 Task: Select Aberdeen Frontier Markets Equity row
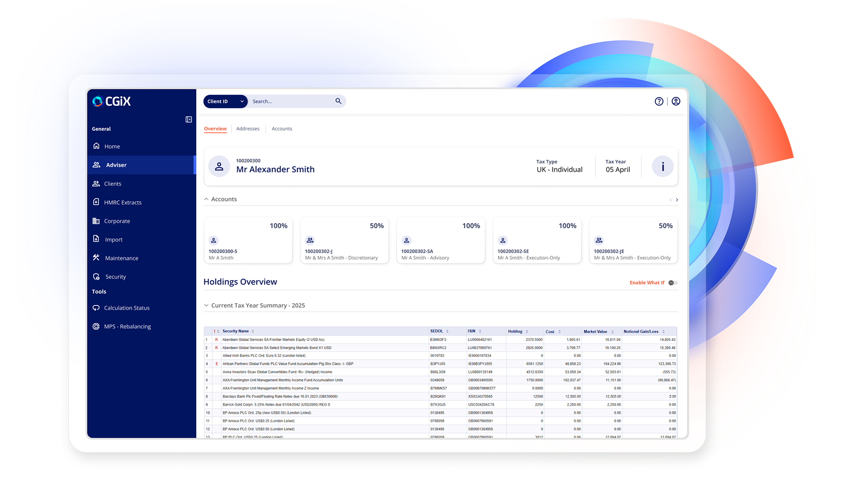(440, 339)
